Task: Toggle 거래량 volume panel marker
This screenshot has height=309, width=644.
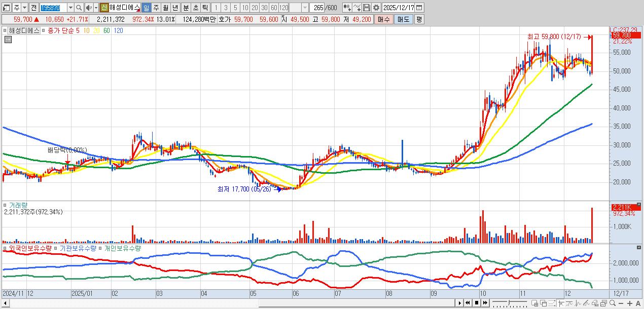Action: point(5,205)
